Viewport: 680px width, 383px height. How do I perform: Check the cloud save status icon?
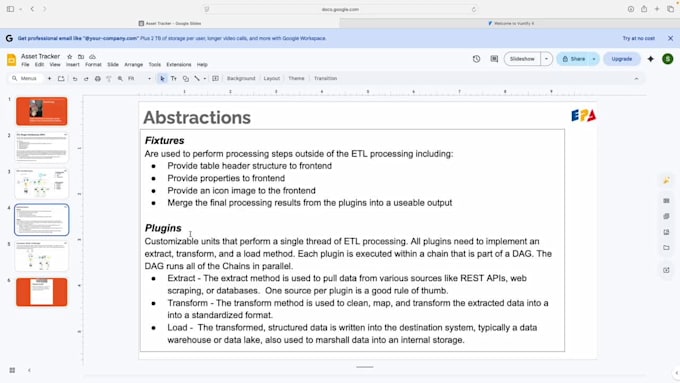point(92,56)
